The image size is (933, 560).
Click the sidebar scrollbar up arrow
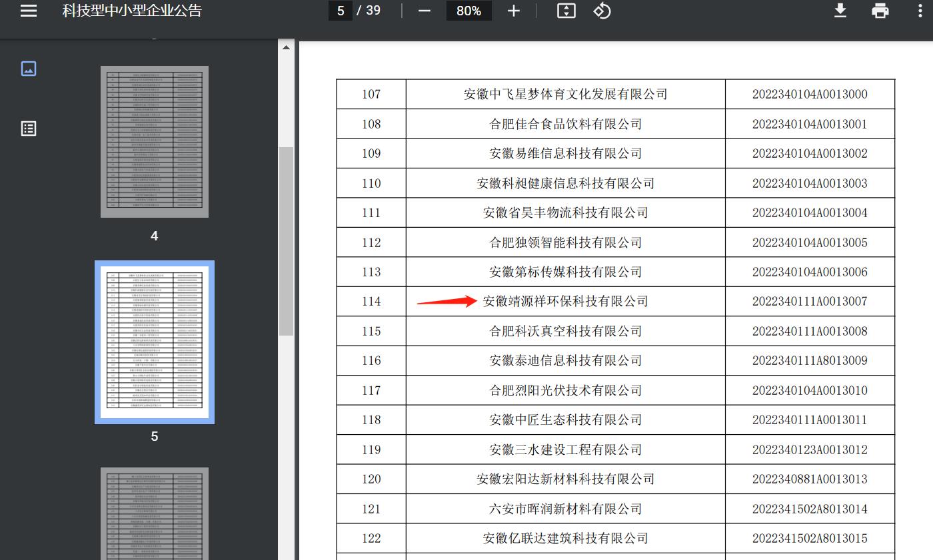(286, 47)
